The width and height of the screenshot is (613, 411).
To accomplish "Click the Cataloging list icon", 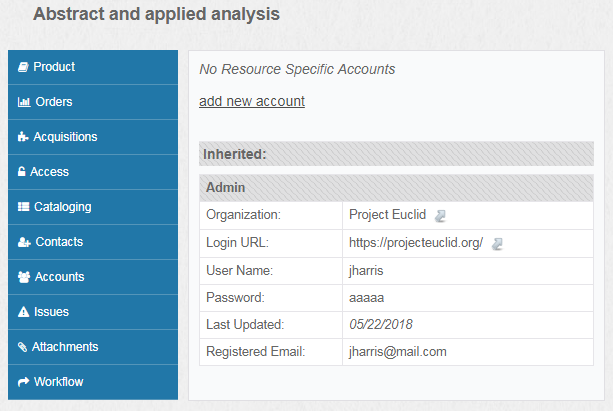I will [23, 206].
